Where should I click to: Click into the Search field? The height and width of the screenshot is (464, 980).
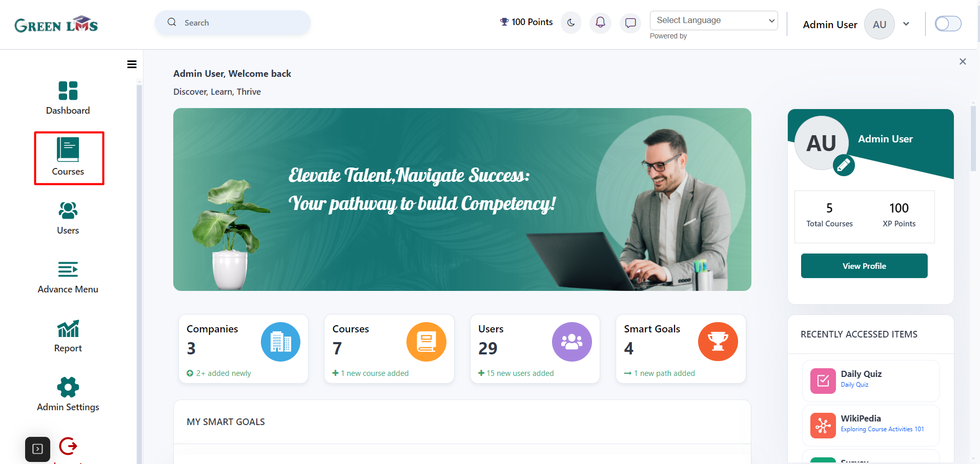coord(233,23)
